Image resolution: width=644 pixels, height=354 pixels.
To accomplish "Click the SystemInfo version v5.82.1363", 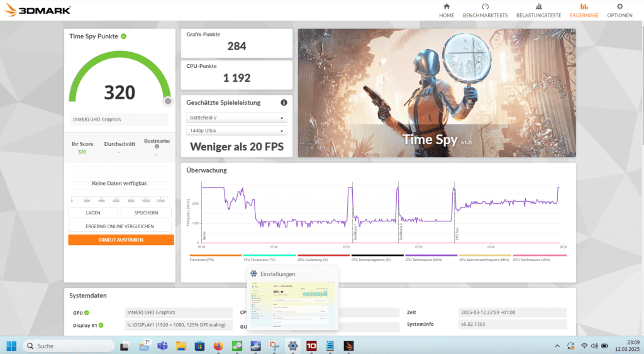I will (x=512, y=324).
